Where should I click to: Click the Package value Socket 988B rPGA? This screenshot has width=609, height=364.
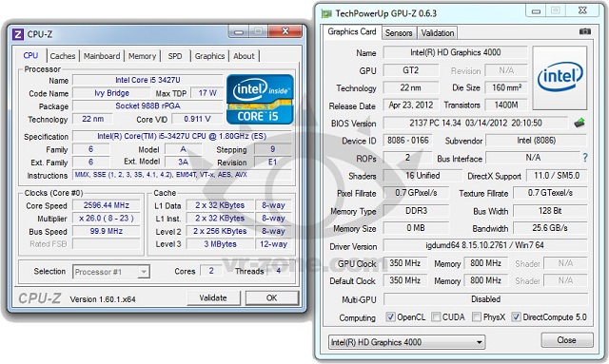[x=147, y=105]
